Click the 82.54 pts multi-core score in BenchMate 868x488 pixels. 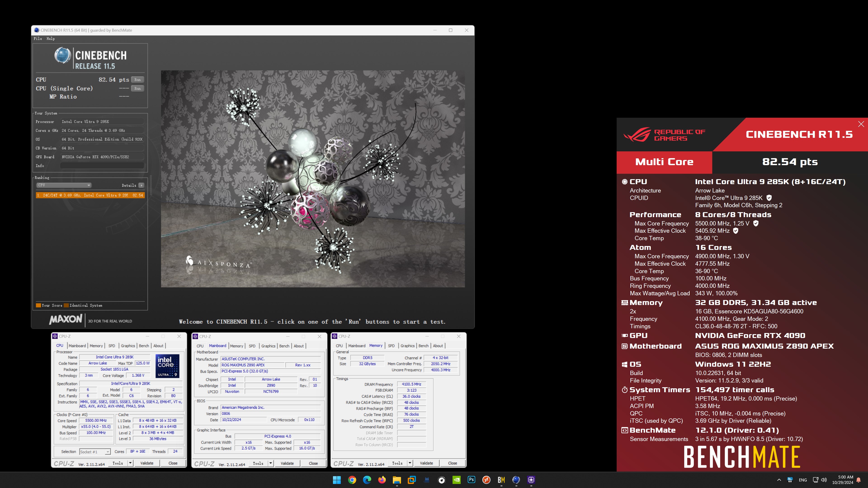[790, 162]
